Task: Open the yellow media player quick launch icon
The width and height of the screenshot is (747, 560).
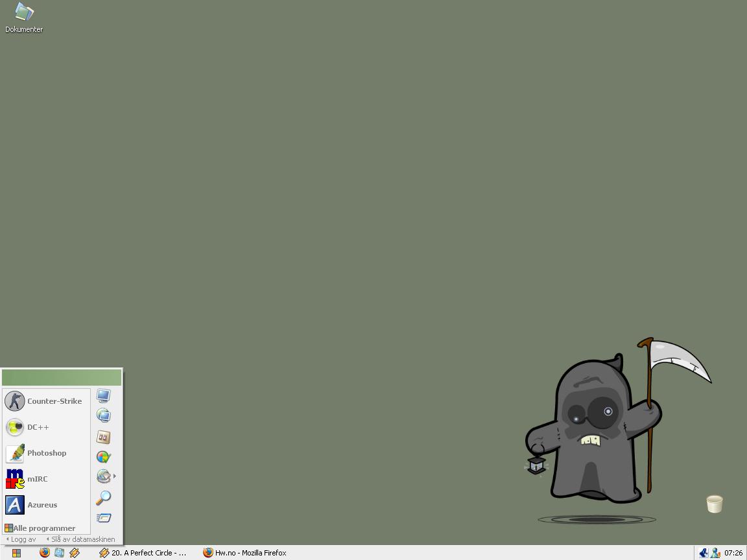Action: pos(75,552)
